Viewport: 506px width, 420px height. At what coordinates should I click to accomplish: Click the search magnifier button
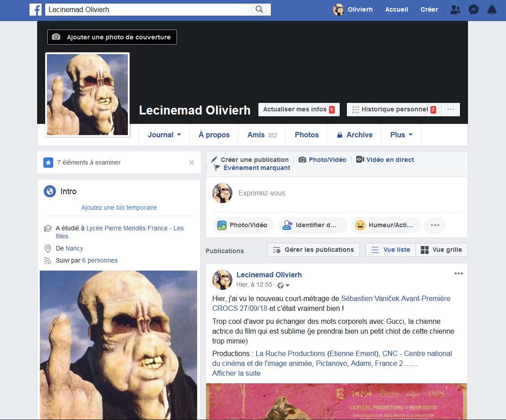tap(259, 9)
